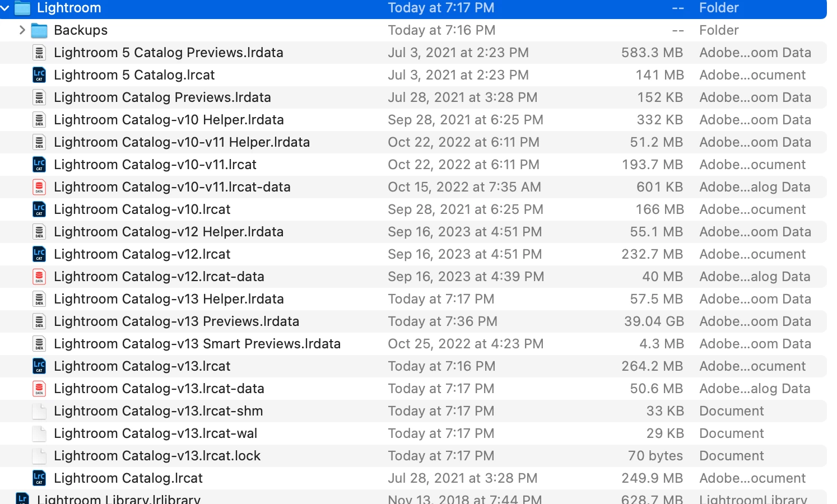This screenshot has width=837, height=504.
Task: Select file Lightroom 5 Catalog.lrcat
Action: click(134, 75)
